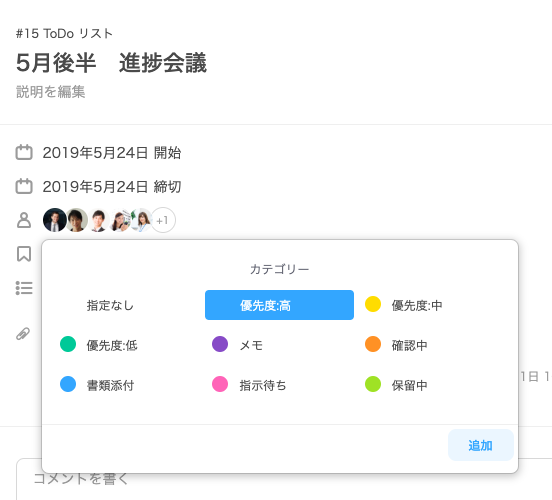Image resolution: width=552 pixels, height=500 pixels.
Task: Open the assignee person icon
Action: click(24, 220)
